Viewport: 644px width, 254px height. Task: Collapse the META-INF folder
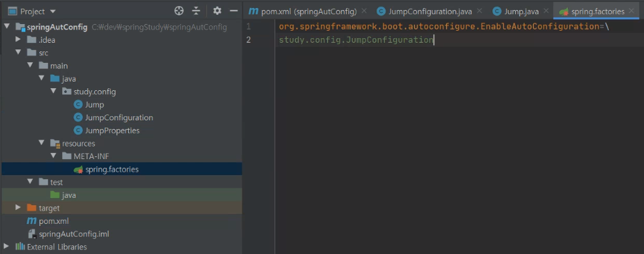pos(53,156)
